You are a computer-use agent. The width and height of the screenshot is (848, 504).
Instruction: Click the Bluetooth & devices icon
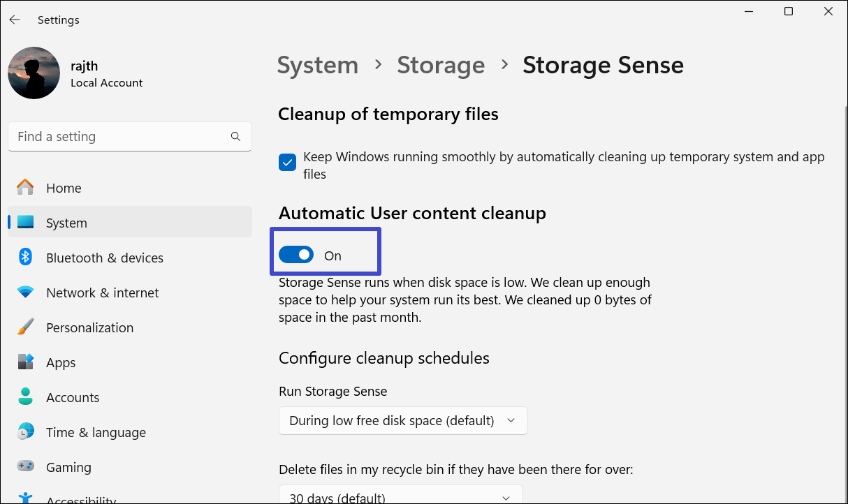coord(25,258)
